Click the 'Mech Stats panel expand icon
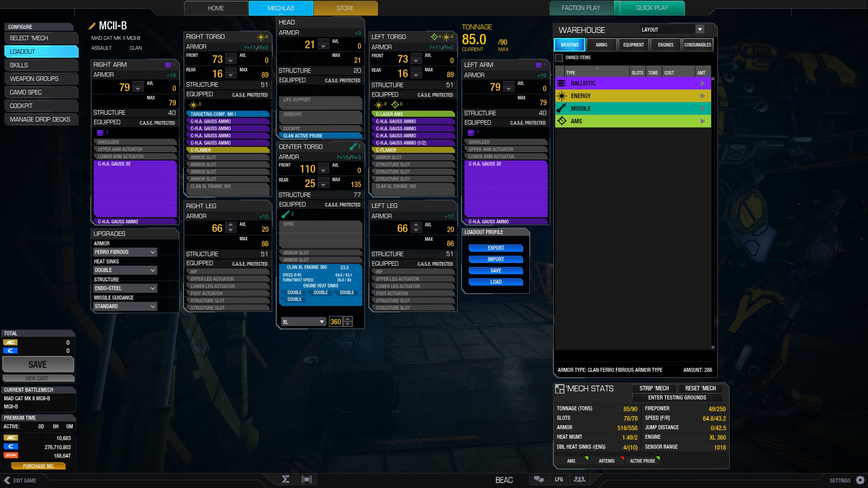 point(560,389)
